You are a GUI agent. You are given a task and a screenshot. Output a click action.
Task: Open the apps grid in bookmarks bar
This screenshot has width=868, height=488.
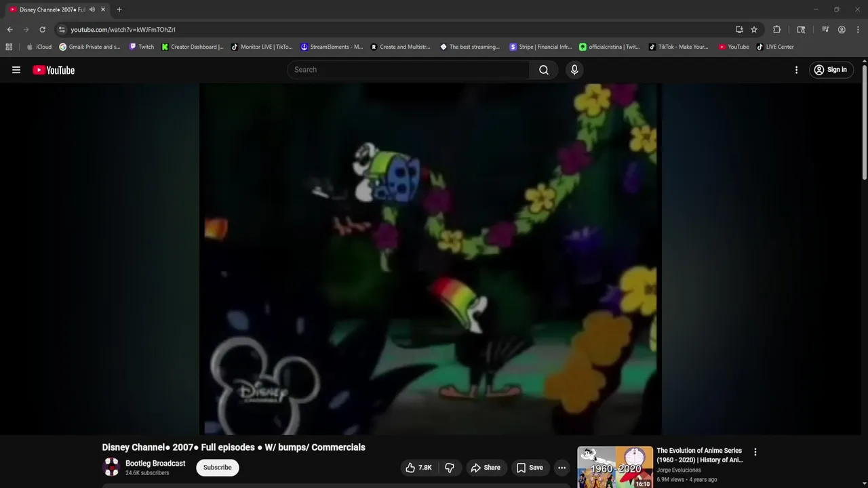9,47
